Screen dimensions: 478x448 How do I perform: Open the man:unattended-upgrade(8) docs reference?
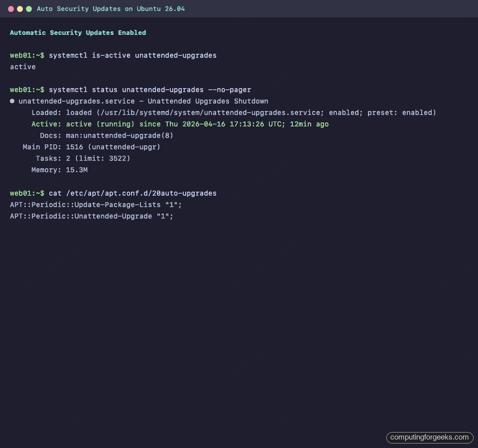(x=119, y=135)
